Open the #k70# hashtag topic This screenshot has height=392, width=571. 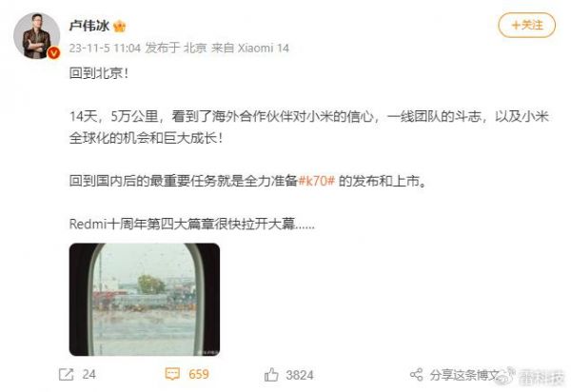pos(317,181)
